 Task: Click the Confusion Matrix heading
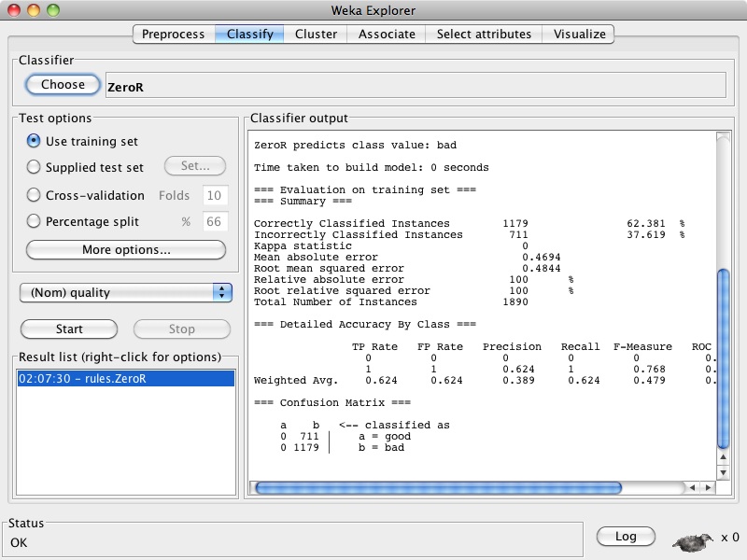[x=332, y=403]
